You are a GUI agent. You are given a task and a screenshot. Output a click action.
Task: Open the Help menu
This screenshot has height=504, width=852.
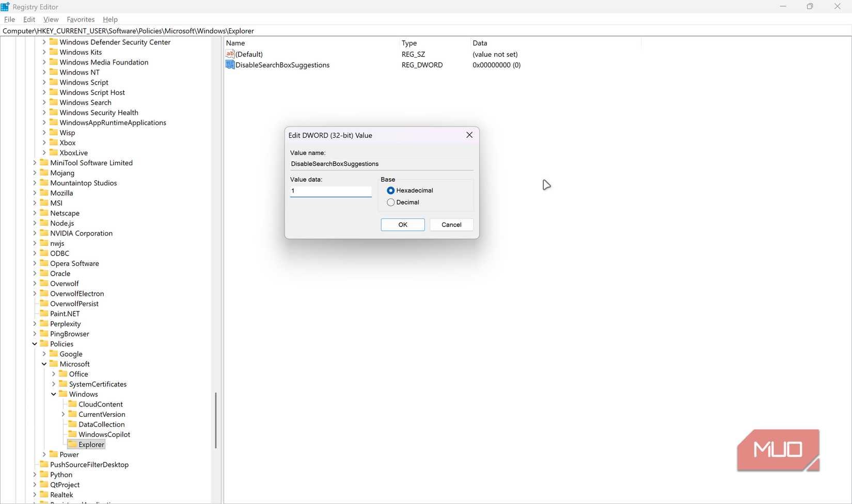pyautogui.click(x=110, y=19)
